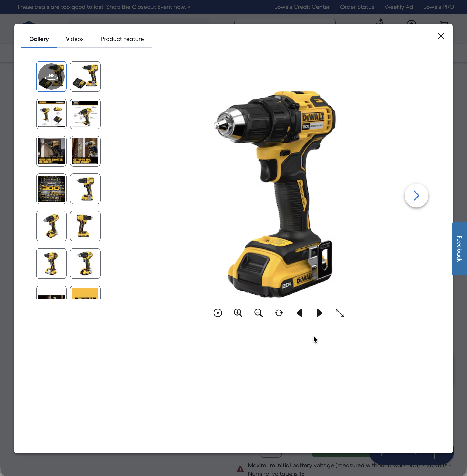This screenshot has width=467, height=476.
Task: Reset the product image rotation
Action: (x=279, y=313)
